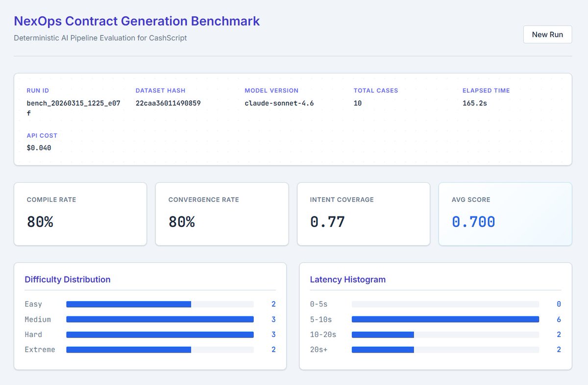Image resolution: width=588 pixels, height=385 pixels.
Task: Click the count 0 for 0-5s
Action: (x=559, y=304)
